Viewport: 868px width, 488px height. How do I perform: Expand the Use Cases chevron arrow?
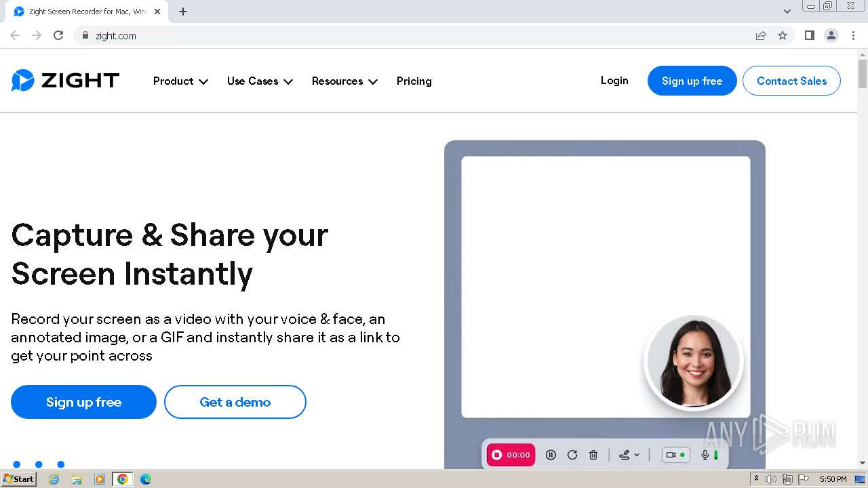click(288, 81)
